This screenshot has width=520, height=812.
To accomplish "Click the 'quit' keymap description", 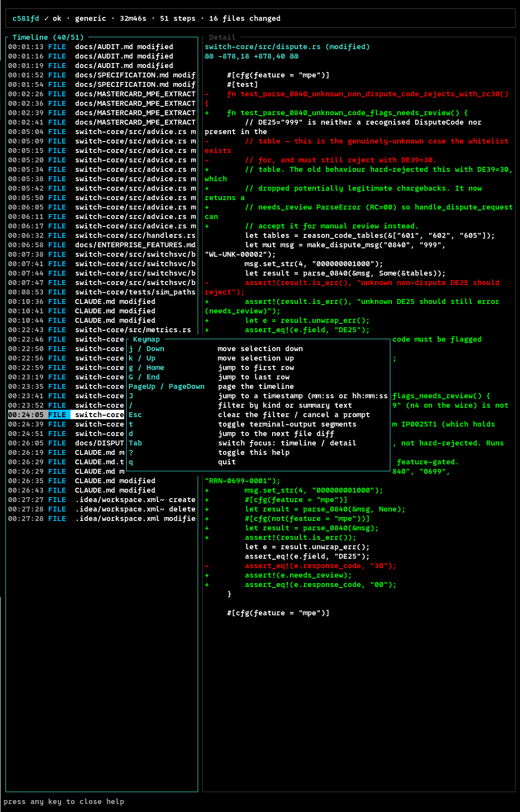I will pos(227,462).
